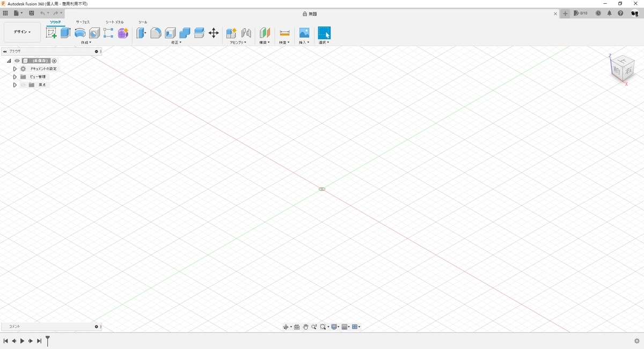Image resolution: width=644 pixels, height=349 pixels.
Task: Select the Move/Copy tool
Action: pyautogui.click(x=214, y=33)
